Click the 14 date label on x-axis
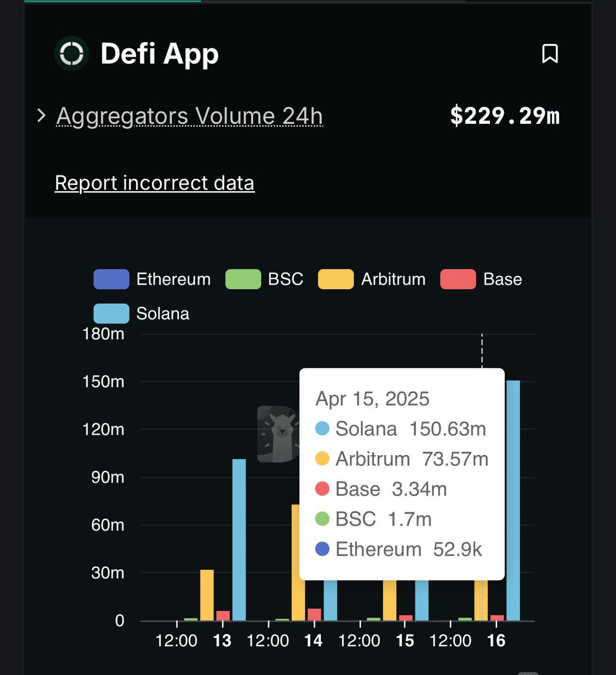The height and width of the screenshot is (675, 616). (314, 641)
